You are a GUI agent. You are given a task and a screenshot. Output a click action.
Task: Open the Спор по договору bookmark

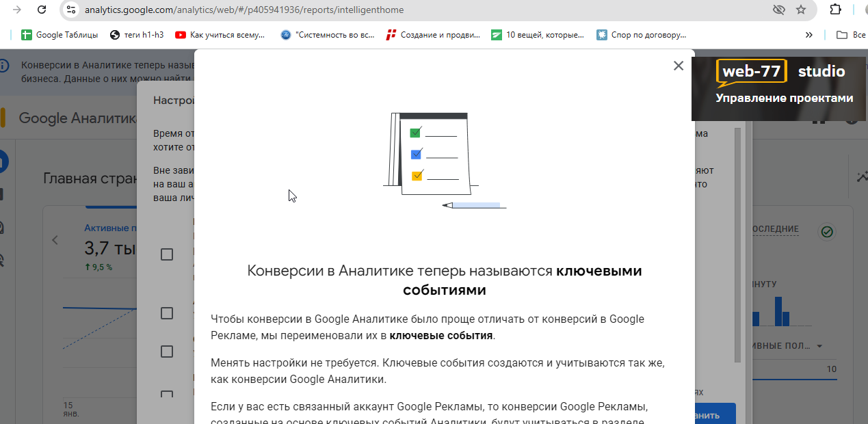642,34
